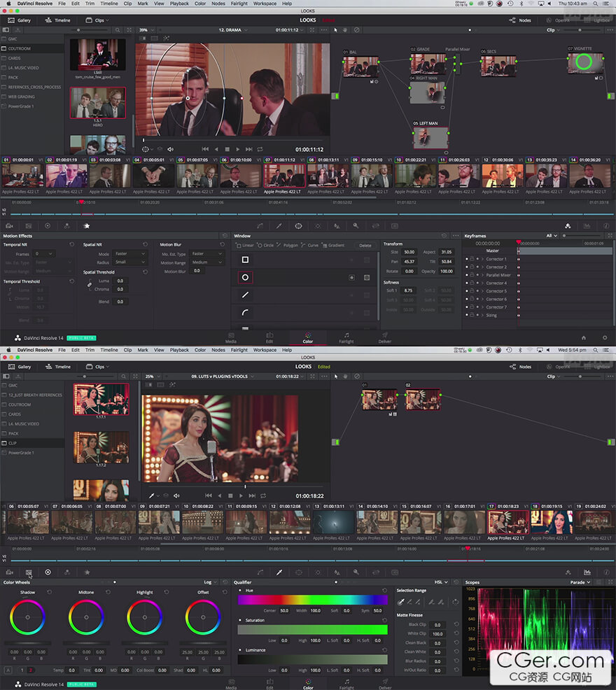616x690 pixels.
Task: Open Tracker palette in upper window
Action: pyautogui.click(x=318, y=226)
